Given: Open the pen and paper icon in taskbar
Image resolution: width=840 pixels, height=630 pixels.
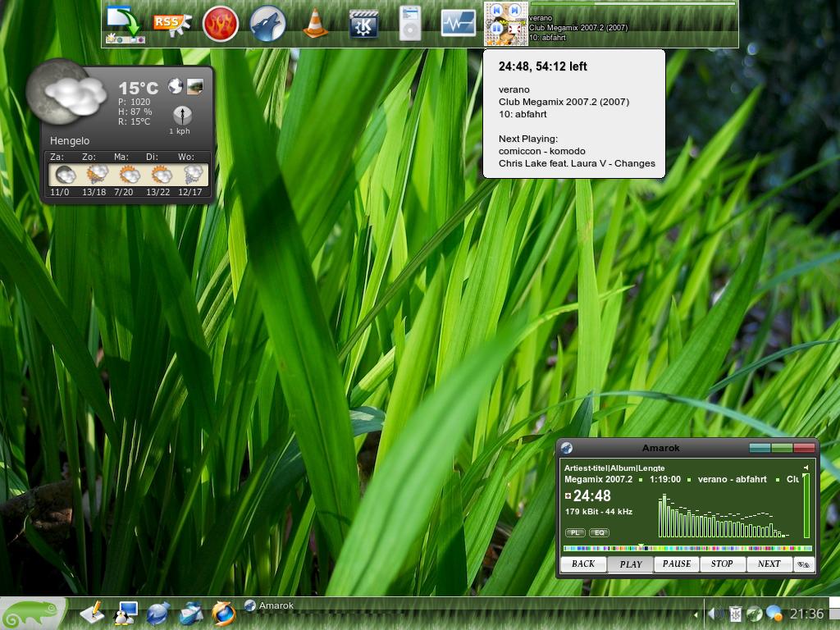Looking at the screenshot, I should coord(92,614).
